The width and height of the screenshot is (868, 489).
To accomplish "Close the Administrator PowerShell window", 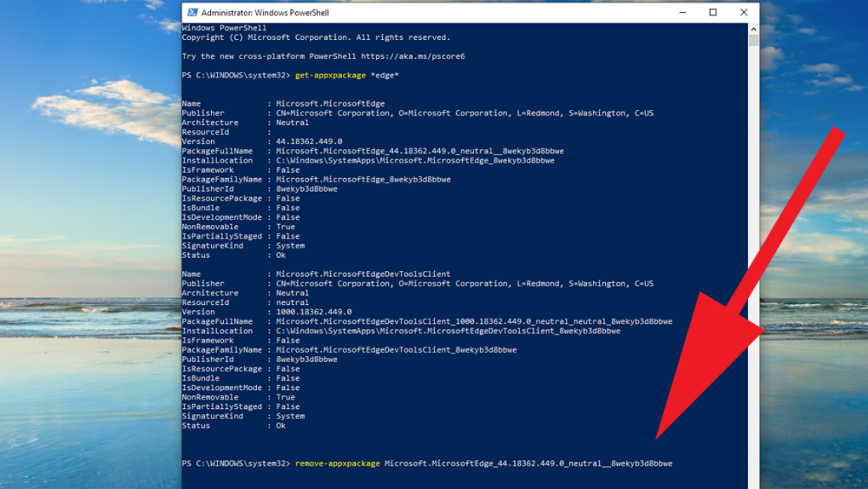I will [x=743, y=12].
